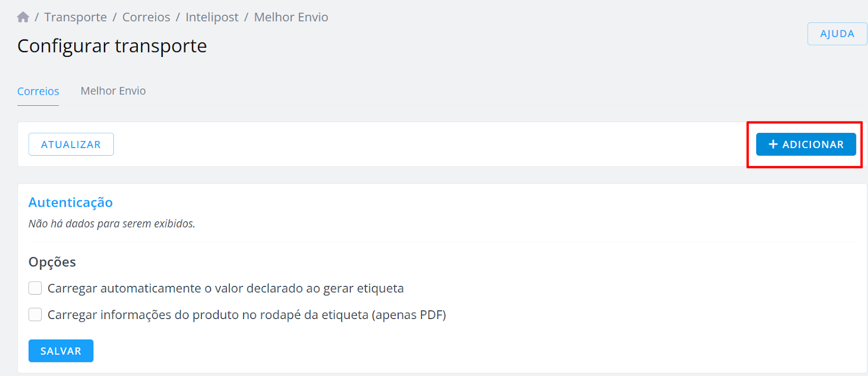
Task: Click the ATUALIZAR button
Action: (x=71, y=144)
